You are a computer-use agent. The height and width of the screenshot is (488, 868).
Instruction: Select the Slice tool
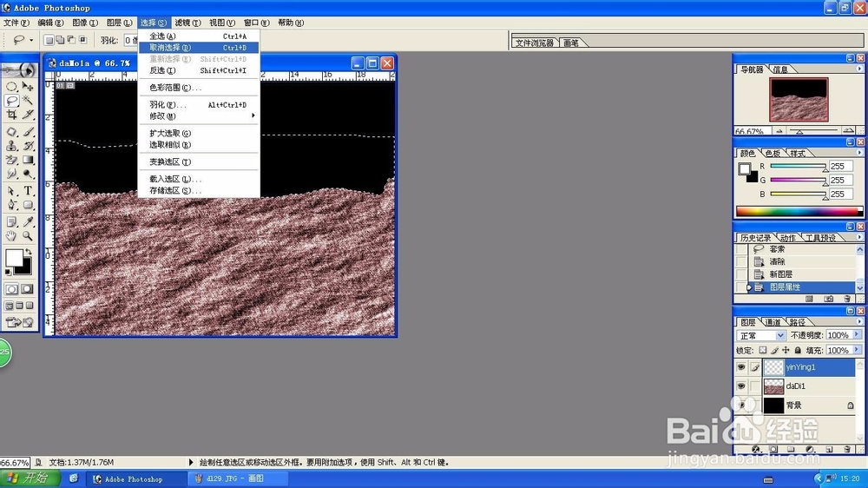(28, 115)
